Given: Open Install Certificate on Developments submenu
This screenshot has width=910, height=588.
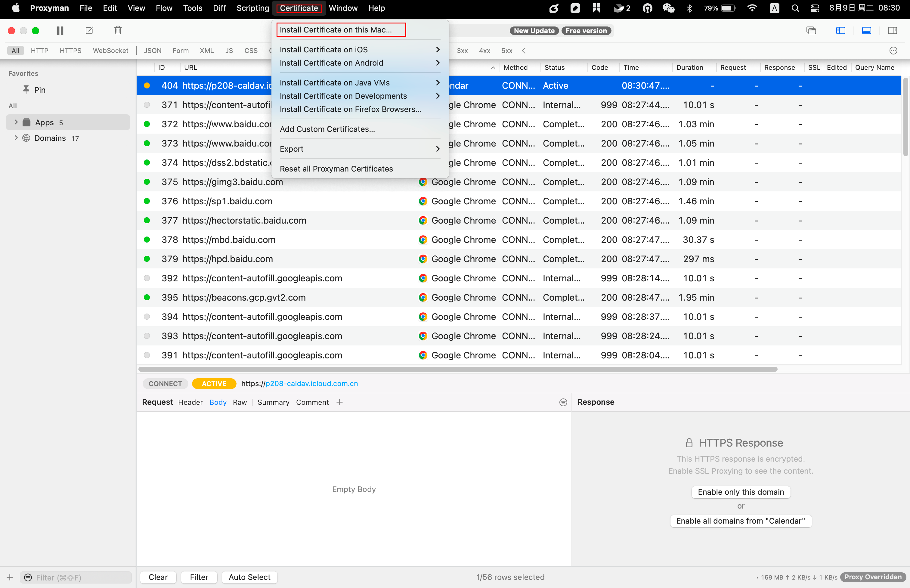Looking at the screenshot, I should [360, 96].
